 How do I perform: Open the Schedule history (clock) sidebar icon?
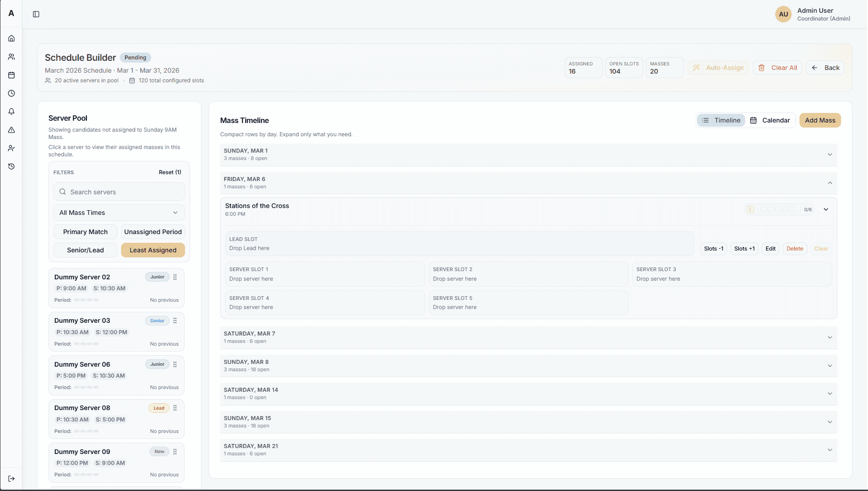[x=11, y=93]
